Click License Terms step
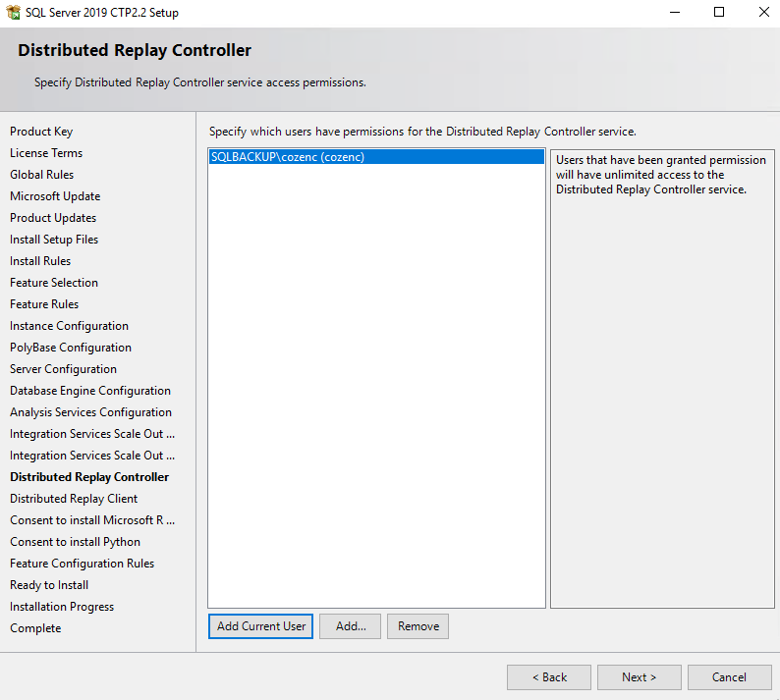 (x=46, y=153)
